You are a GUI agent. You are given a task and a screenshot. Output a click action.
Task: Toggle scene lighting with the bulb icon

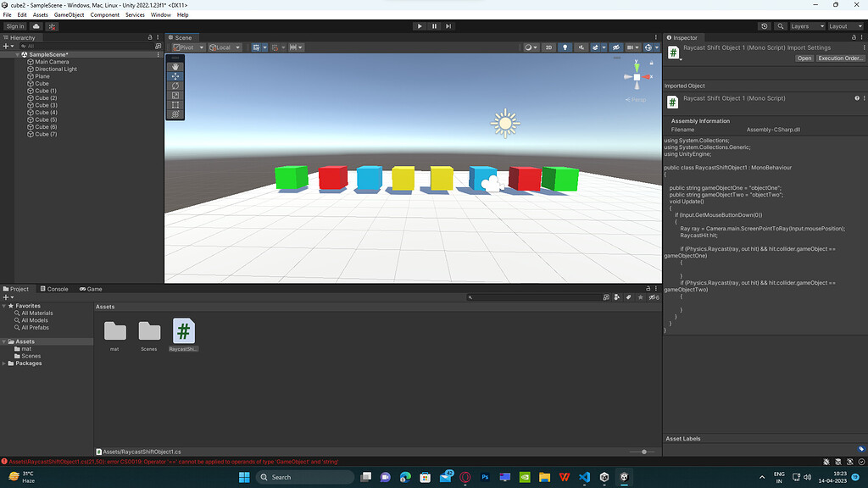pos(565,47)
